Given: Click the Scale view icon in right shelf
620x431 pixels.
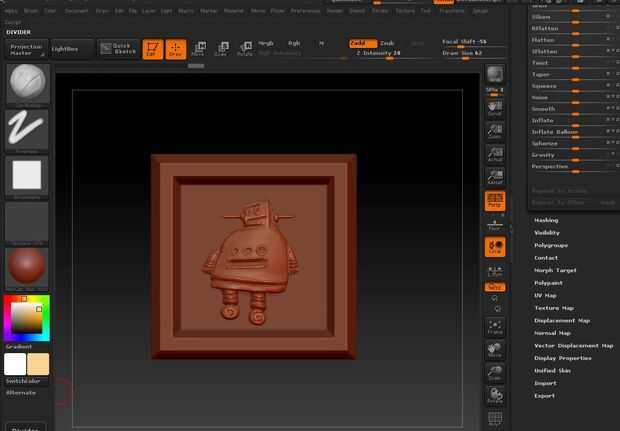Looking at the screenshot, I should 495,373.
